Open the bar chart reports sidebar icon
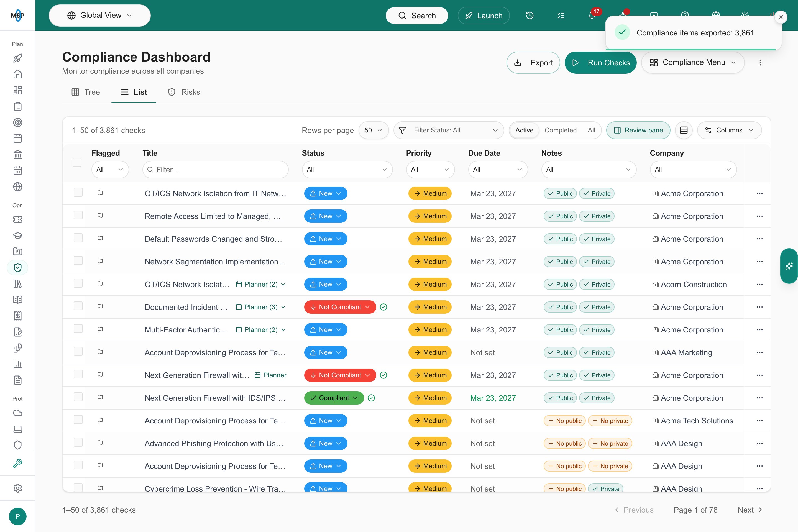This screenshot has height=532, width=798. click(x=18, y=364)
